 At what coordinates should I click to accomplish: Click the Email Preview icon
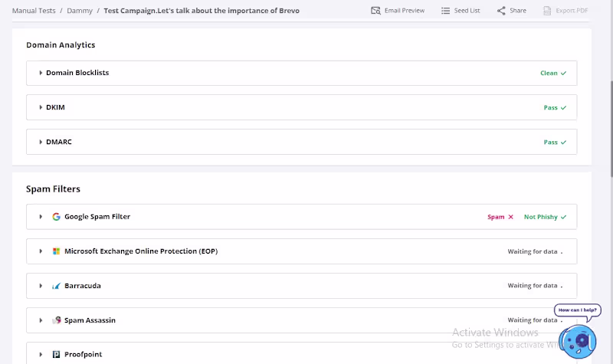tap(375, 11)
